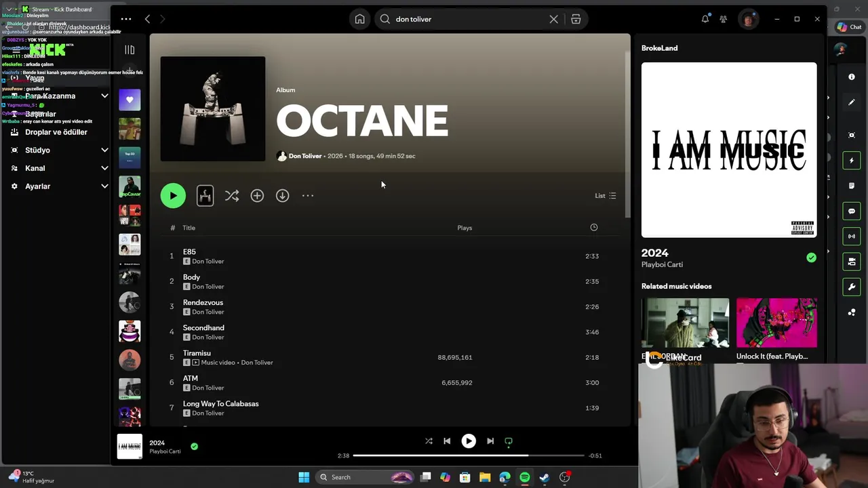Clear the 'don toliver' search query
Viewport: 868px width, 488px height.
point(553,19)
